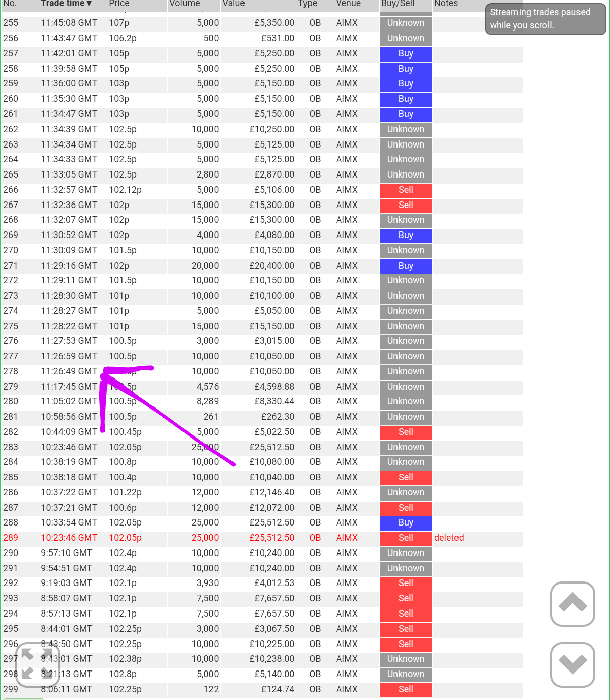Select the trade time 8:58:07 GMT

click(x=67, y=598)
